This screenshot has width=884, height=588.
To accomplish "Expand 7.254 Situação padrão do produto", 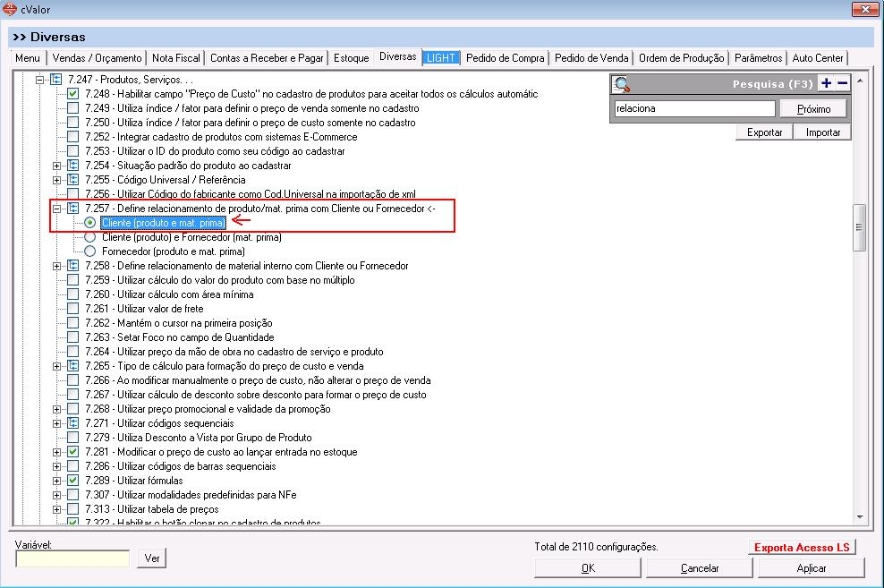I will pyautogui.click(x=57, y=166).
